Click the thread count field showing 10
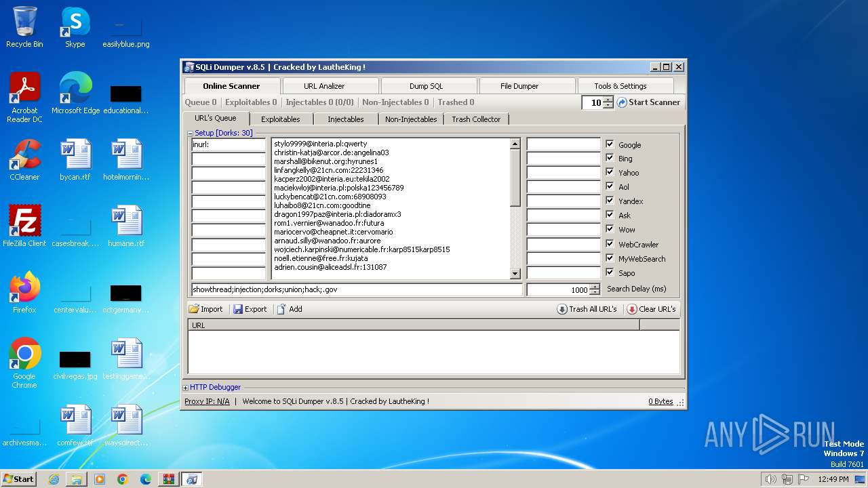The height and width of the screenshot is (488, 868). pos(593,102)
